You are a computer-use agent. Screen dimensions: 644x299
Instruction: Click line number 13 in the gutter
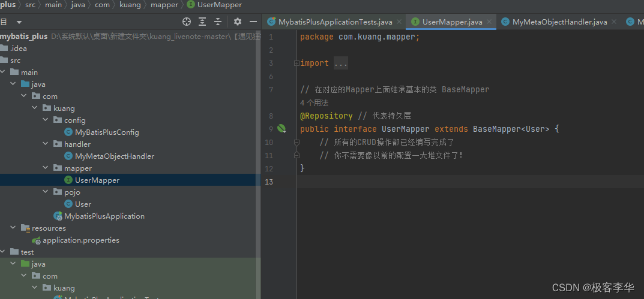tap(269, 182)
